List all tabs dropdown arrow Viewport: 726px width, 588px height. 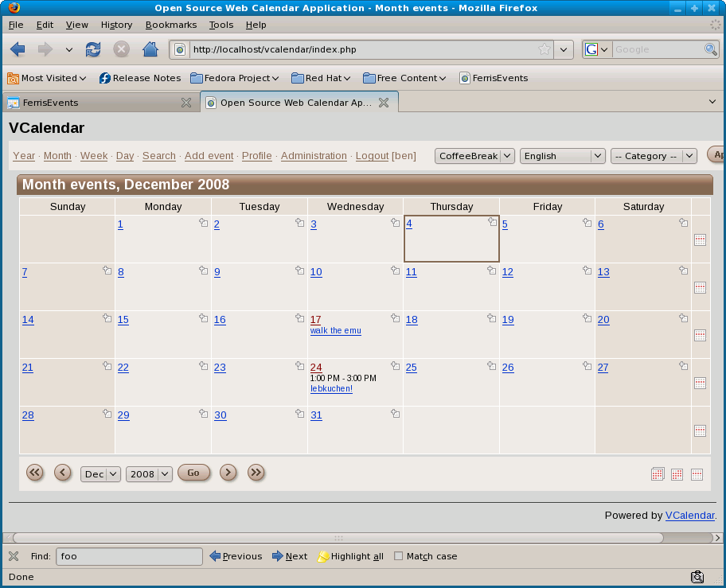pyautogui.click(x=712, y=102)
